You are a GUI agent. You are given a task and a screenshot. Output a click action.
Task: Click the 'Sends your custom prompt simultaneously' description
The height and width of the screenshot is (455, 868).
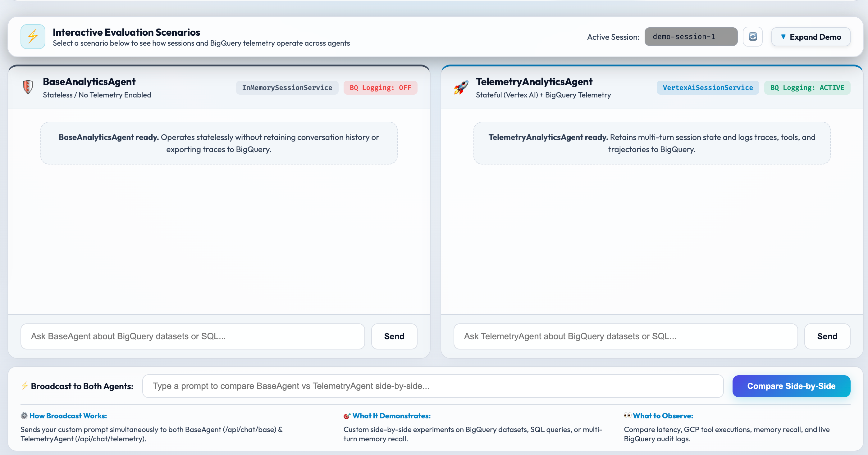[152, 434]
